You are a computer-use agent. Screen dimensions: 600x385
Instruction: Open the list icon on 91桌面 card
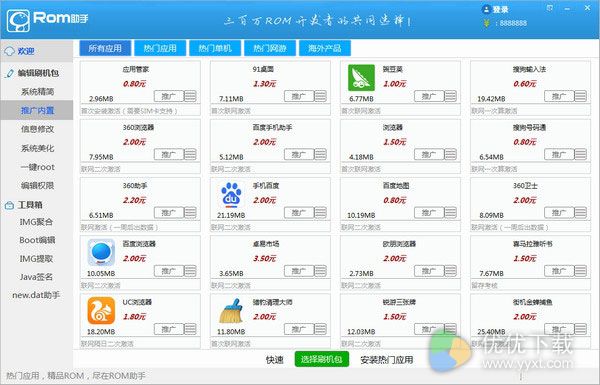(x=320, y=96)
